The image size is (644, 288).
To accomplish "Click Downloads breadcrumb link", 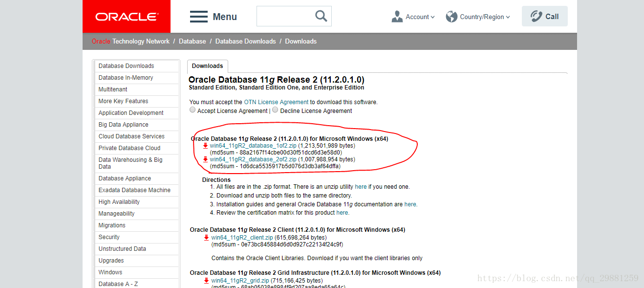I will [301, 42].
